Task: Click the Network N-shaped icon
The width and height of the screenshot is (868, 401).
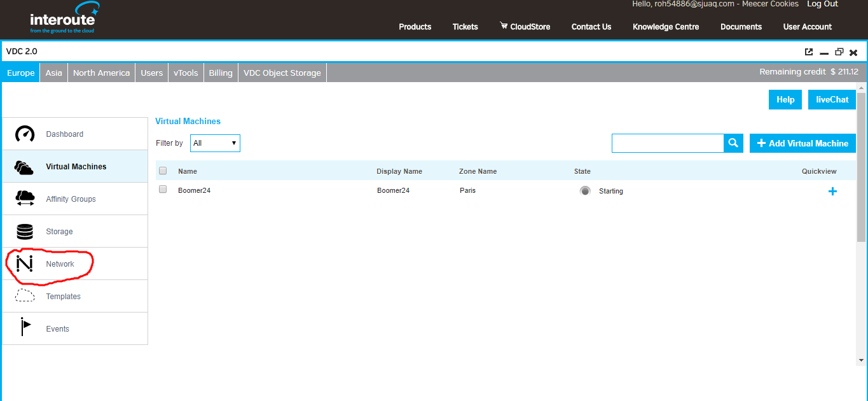Action: pos(24,264)
